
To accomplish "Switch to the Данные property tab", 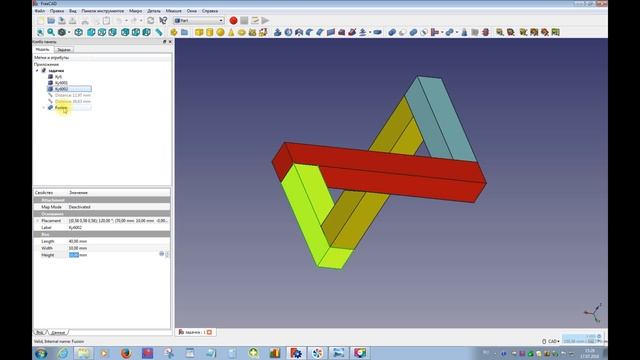I will (x=58, y=333).
